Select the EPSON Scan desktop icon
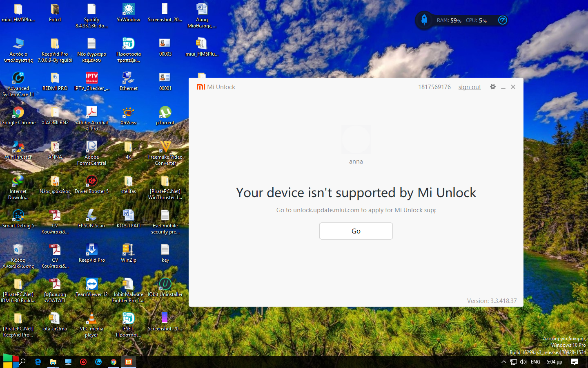Viewport: 588px width, 368px height. pos(92,219)
